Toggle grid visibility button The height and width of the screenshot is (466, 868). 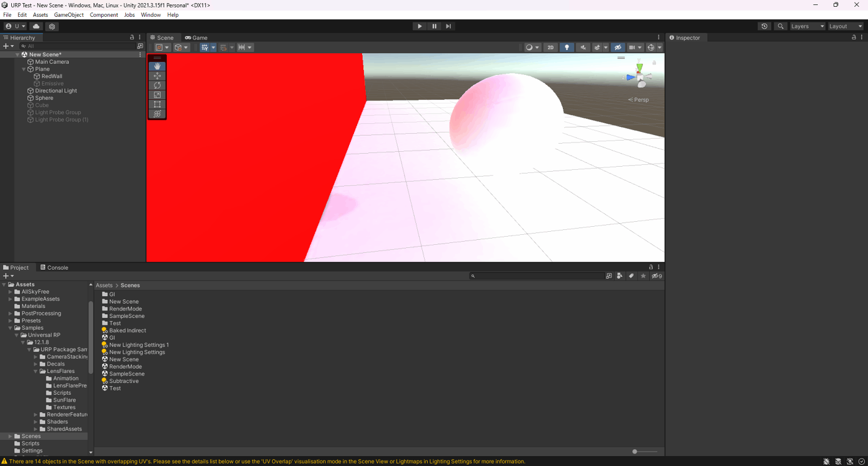(x=205, y=47)
